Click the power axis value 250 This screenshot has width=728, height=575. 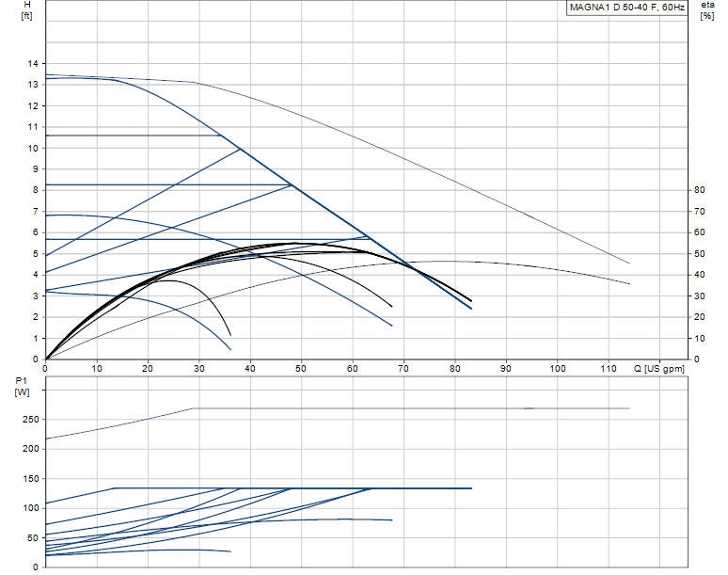[x=31, y=420]
